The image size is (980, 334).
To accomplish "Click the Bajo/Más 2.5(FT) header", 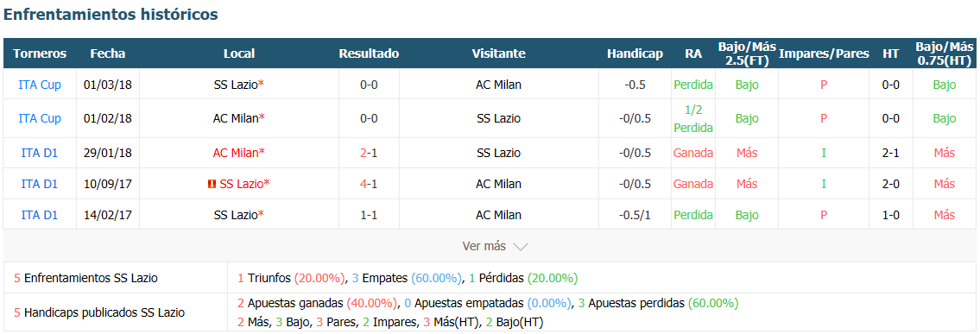I will coord(746,54).
